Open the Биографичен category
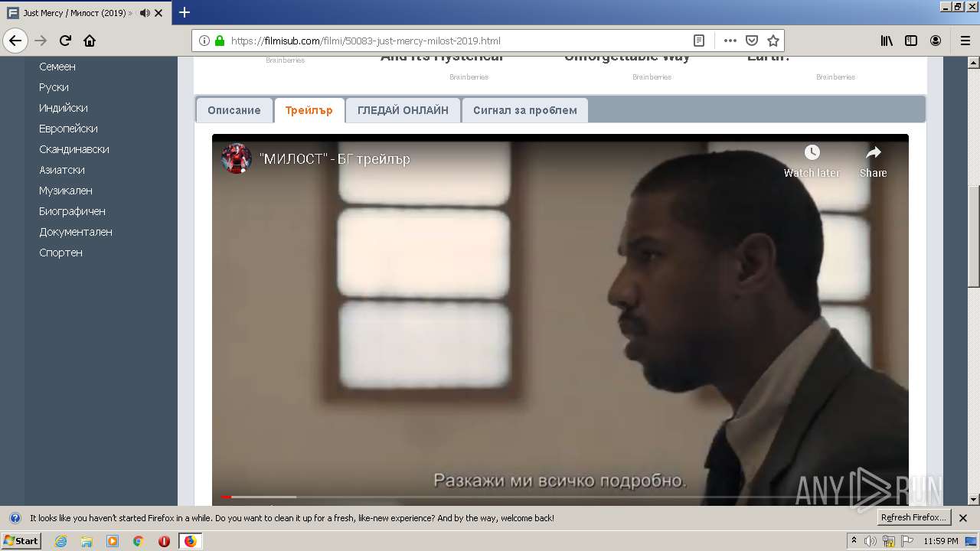Viewport: 980px width, 551px height. click(72, 211)
